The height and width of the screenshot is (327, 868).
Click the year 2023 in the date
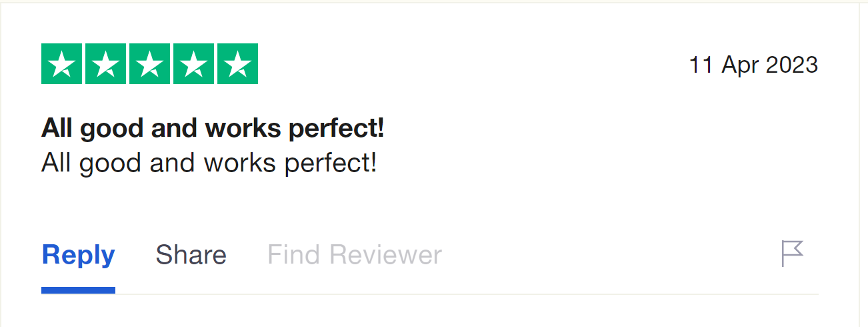tap(791, 65)
